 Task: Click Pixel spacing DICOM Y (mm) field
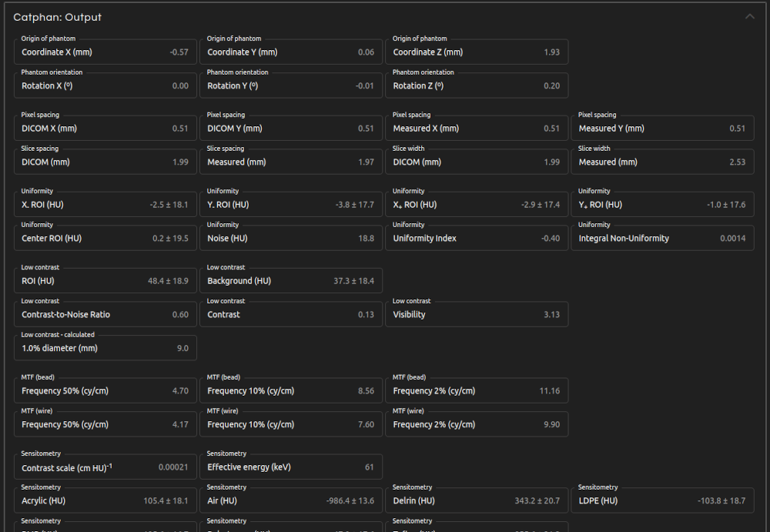[291, 129]
